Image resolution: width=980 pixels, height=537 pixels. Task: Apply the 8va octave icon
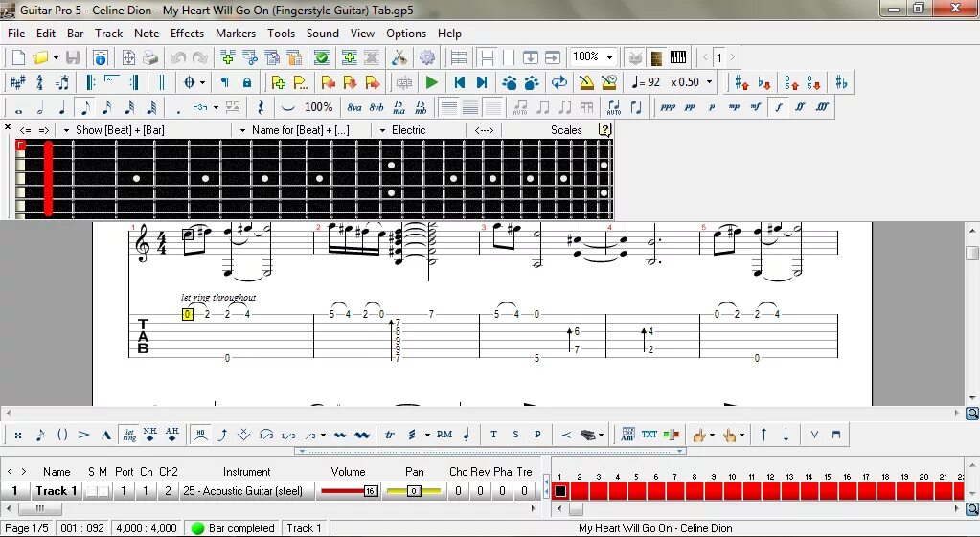tap(354, 107)
